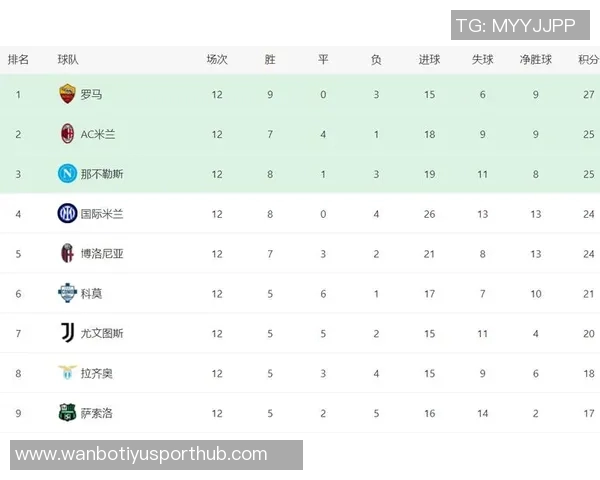This screenshot has width=600, height=480.
Task: Click the AC Milan club crest icon
Action: point(67,134)
